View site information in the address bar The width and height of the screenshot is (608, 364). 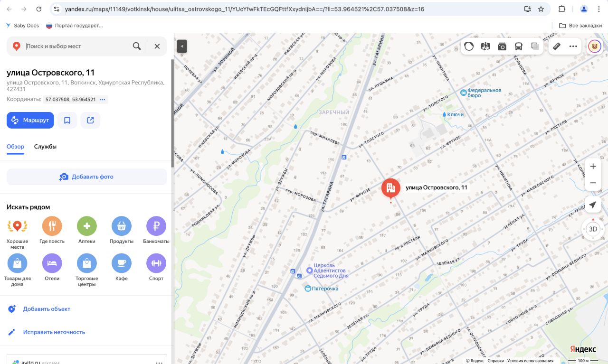[56, 9]
